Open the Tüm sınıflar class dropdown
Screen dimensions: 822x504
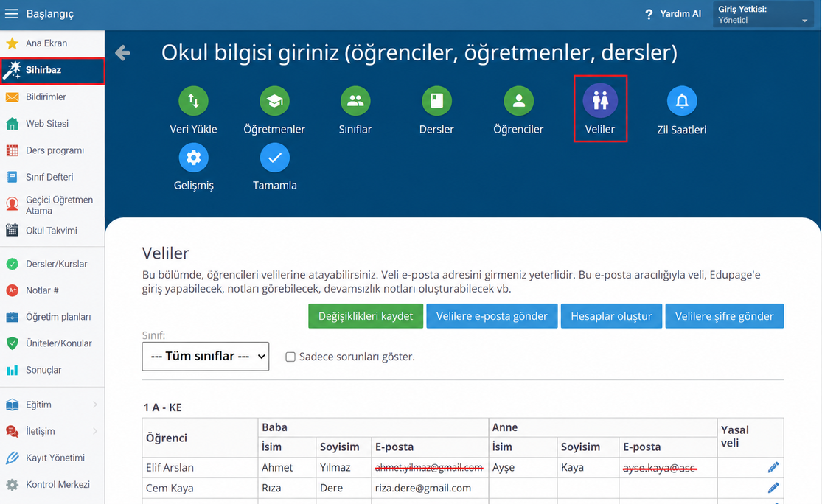tap(206, 356)
